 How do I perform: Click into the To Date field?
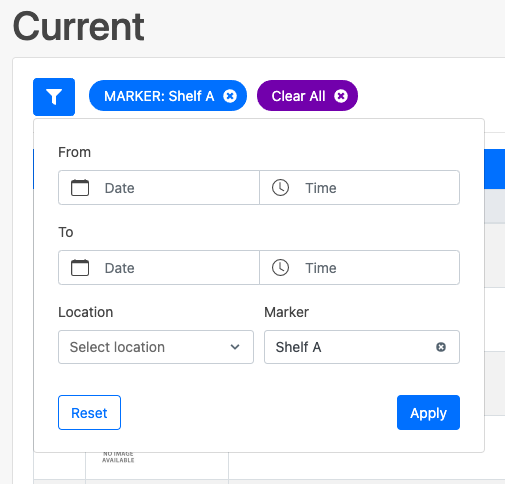(159, 268)
